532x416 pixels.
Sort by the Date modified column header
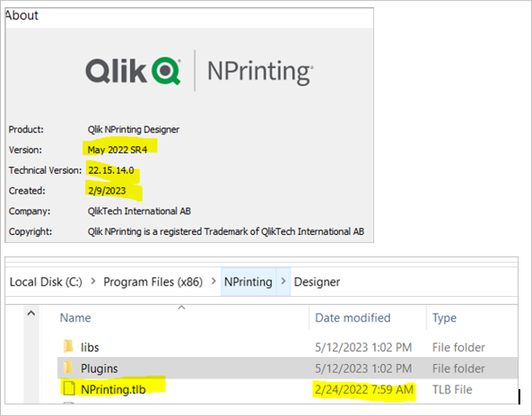pos(353,318)
